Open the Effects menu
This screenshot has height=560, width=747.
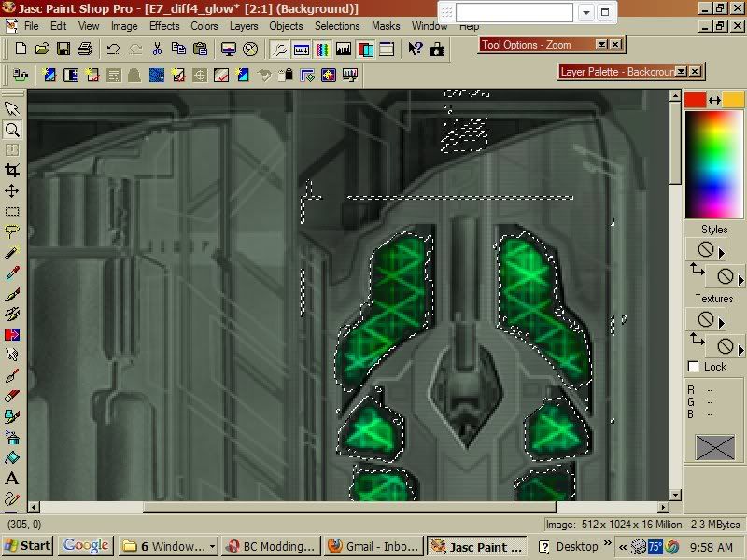coord(164,26)
